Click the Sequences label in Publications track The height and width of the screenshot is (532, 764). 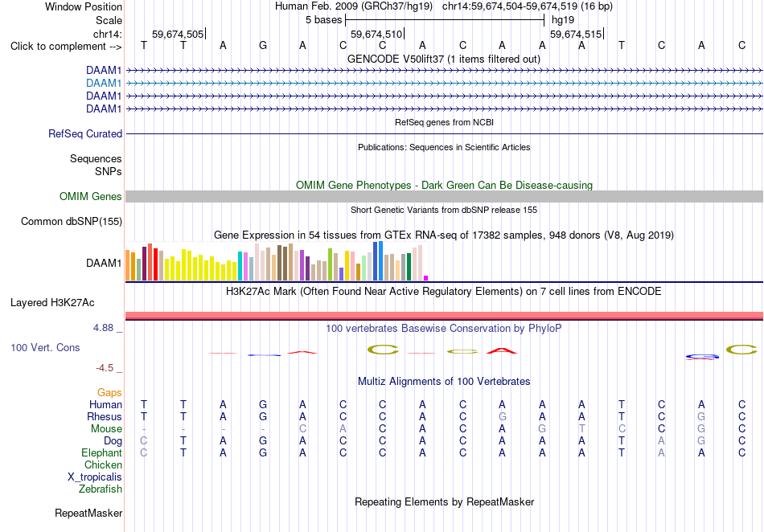coord(96,158)
